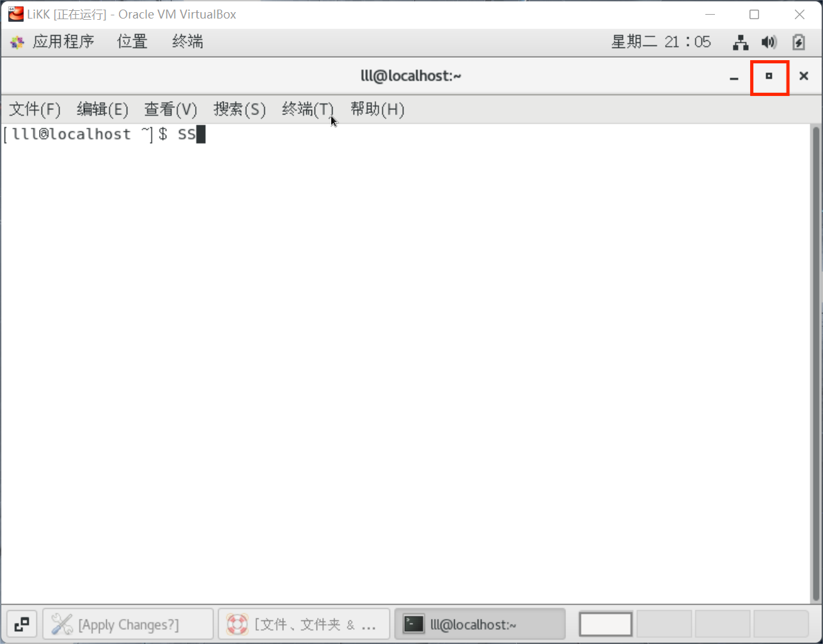Viewport: 823px width, 644px height.
Task: Click the volume speaker icon
Action: (769, 43)
